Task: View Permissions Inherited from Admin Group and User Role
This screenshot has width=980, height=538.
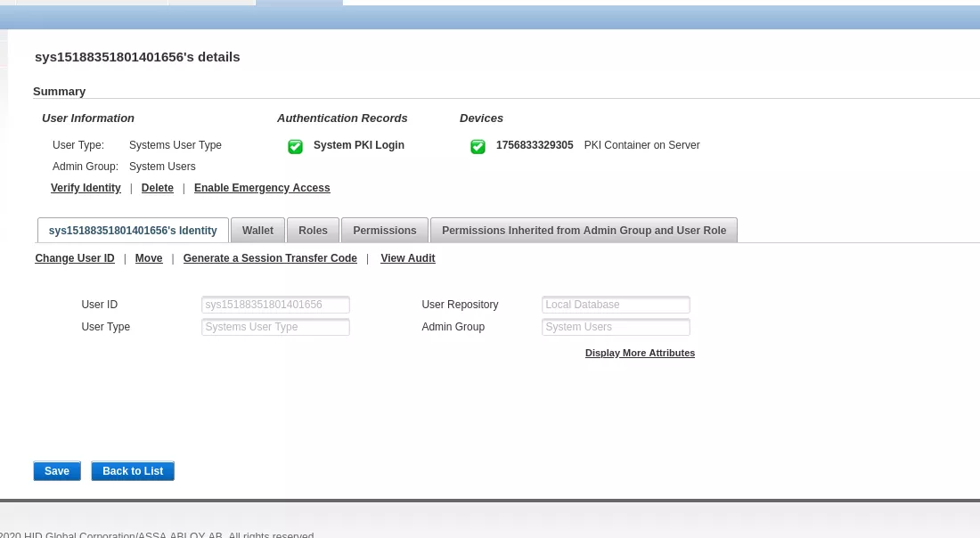Action: coord(584,230)
